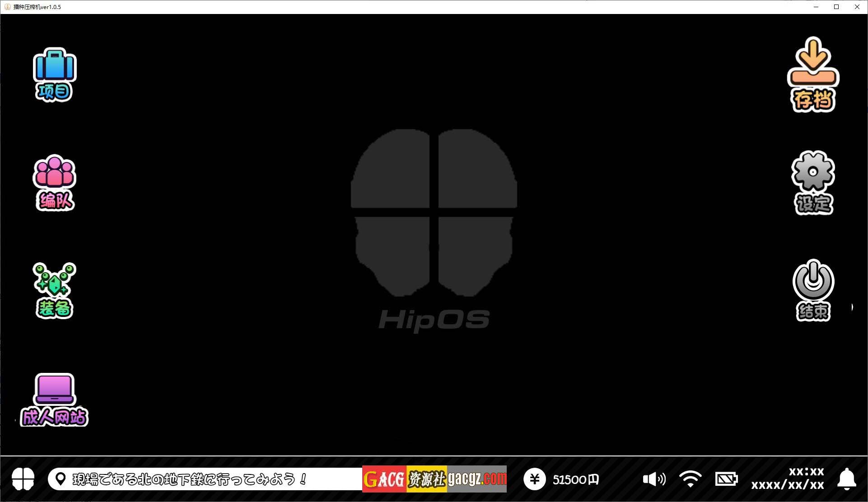Screen dimensions: 868x502
Task: Open notifications with the bell icon
Action: click(x=847, y=479)
